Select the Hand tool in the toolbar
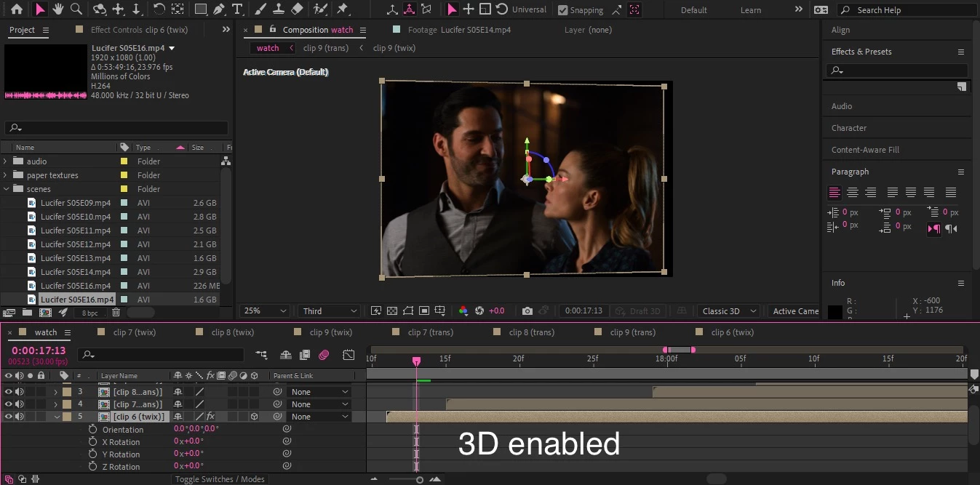980x485 pixels. (57, 9)
